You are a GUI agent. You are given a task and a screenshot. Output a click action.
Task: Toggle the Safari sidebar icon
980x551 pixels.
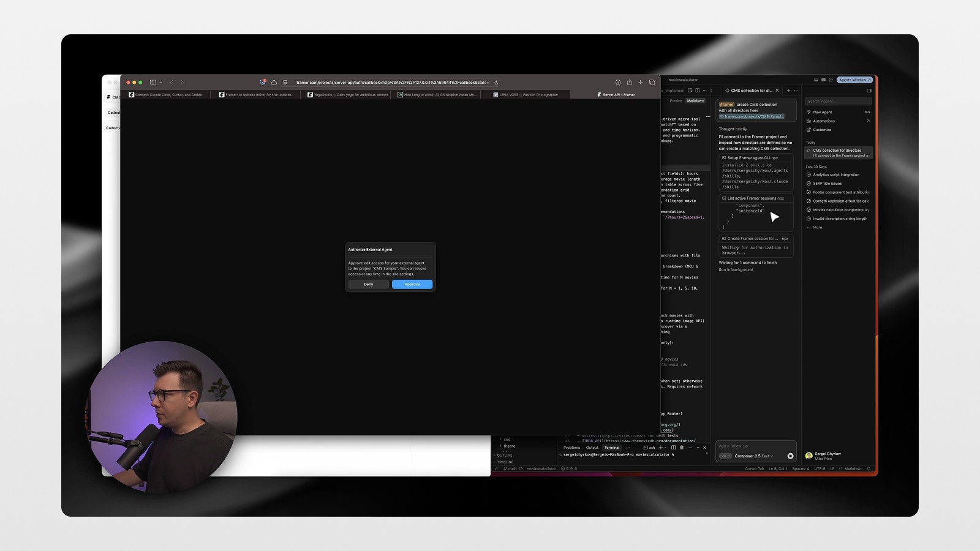153,82
